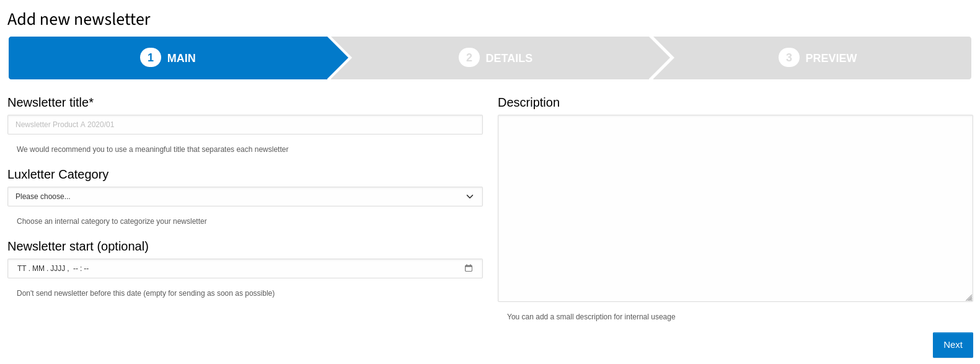
Task: Click the step 2 number circle
Action: point(469,58)
